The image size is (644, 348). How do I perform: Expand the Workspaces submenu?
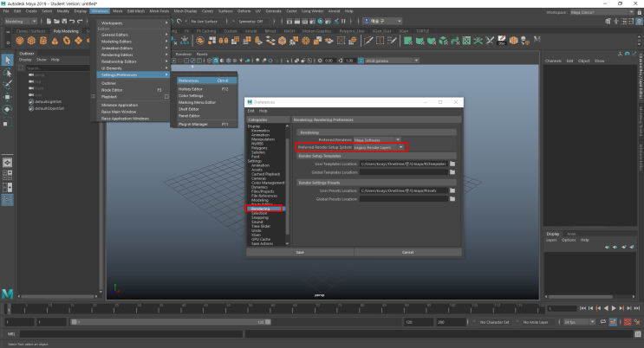pyautogui.click(x=133, y=23)
